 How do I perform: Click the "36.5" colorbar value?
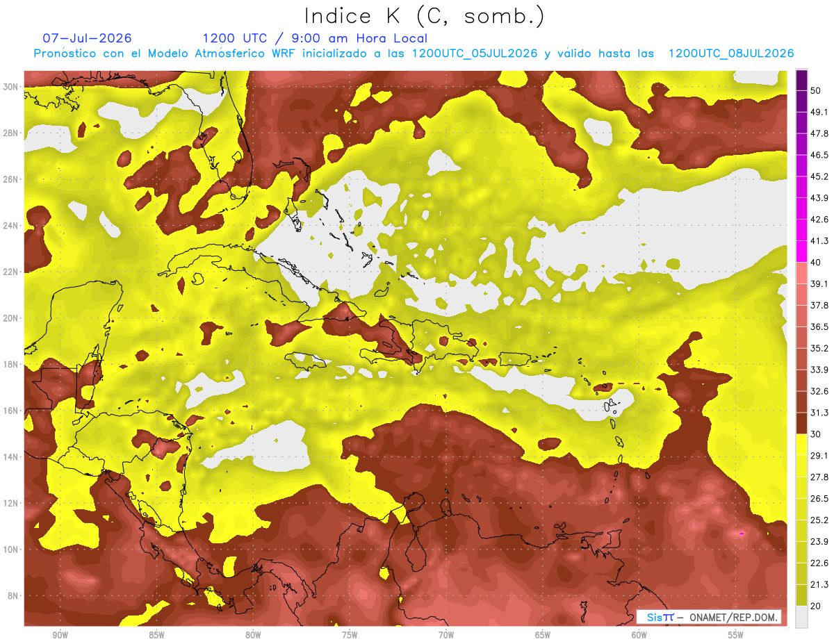(819, 327)
